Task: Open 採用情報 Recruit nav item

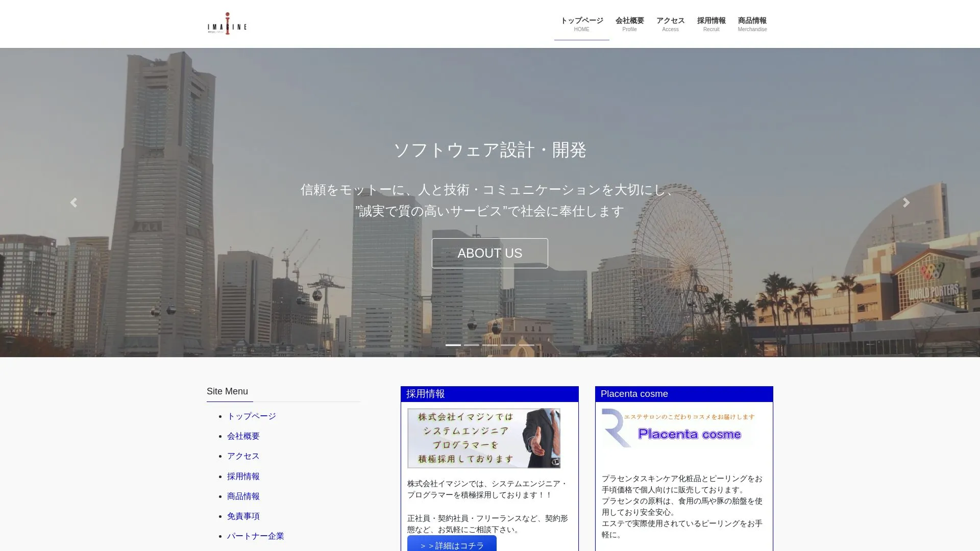Action: click(x=711, y=24)
